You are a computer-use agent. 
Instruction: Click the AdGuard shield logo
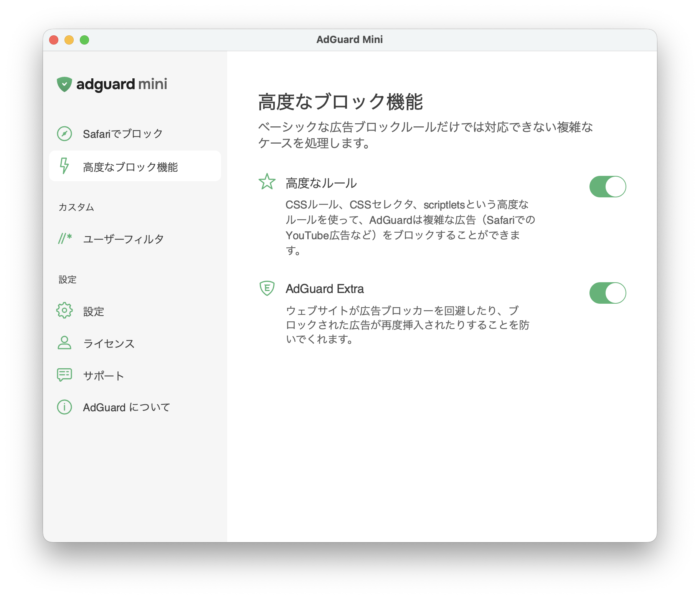coord(64,84)
